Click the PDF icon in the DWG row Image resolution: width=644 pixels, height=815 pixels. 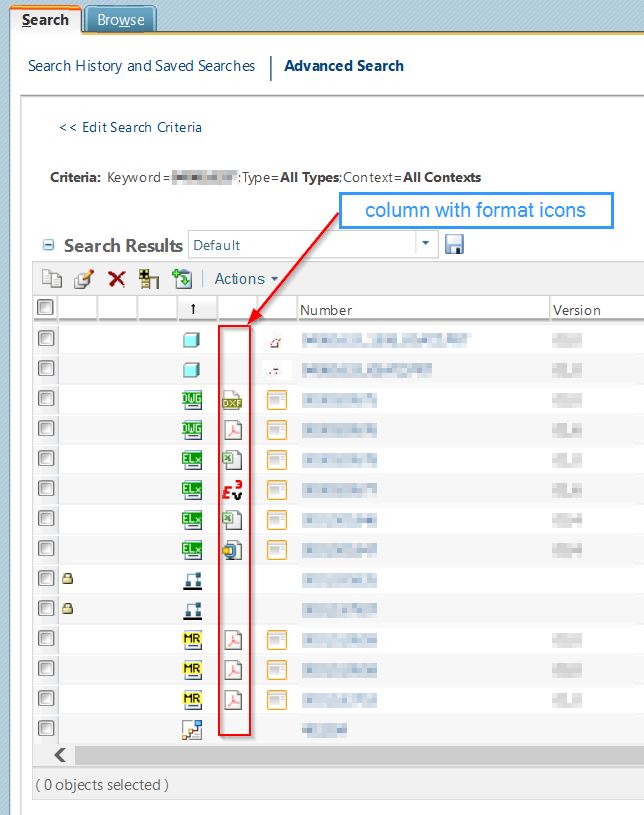click(x=233, y=430)
